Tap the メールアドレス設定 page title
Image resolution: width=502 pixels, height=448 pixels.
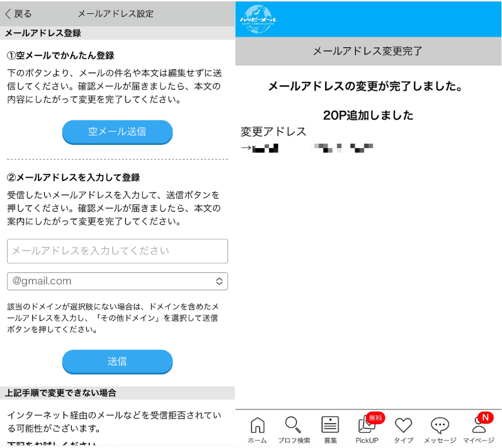coord(115,13)
